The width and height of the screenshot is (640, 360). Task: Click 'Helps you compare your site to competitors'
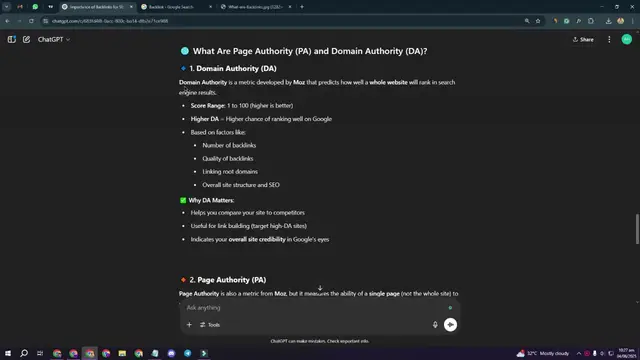click(247, 213)
